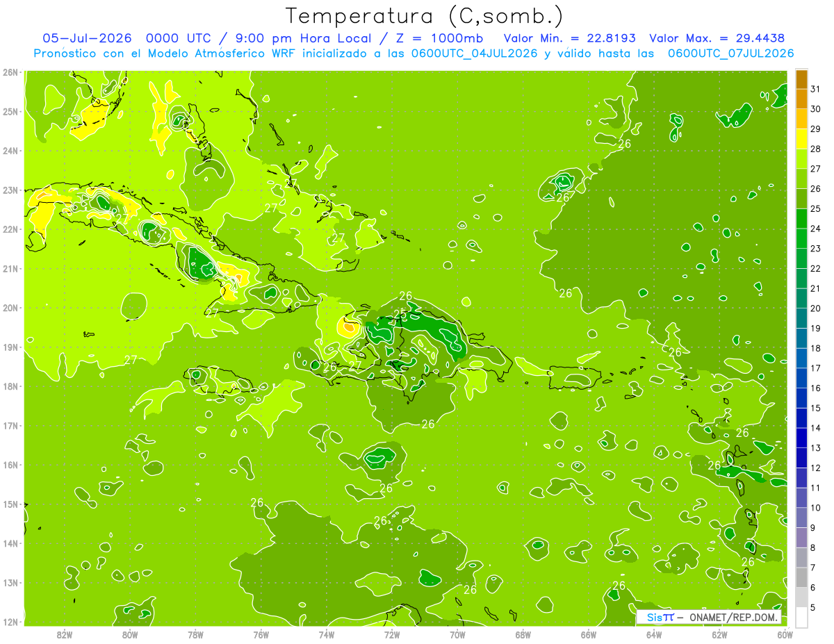Image resolution: width=834 pixels, height=644 pixels.
Task: Click the white swatch beside legend value 5
Action: (x=801, y=617)
